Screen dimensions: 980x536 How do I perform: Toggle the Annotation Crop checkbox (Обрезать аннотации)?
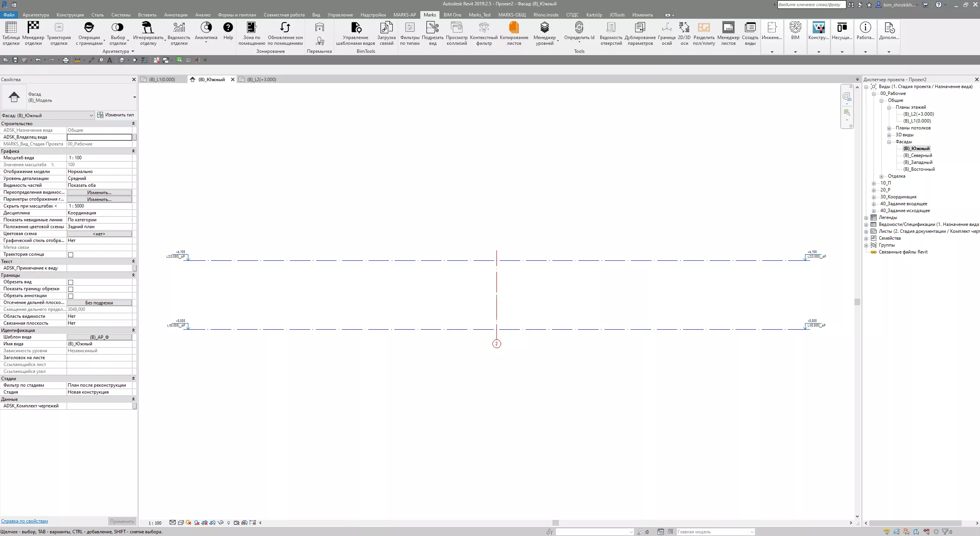(70, 296)
